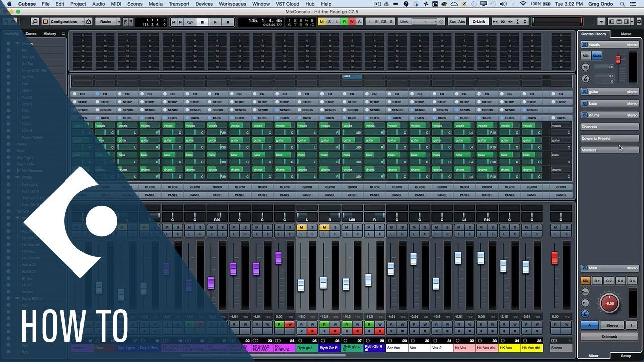
Task: Toggle write automation on Vox channel
Action: (x=425, y=324)
